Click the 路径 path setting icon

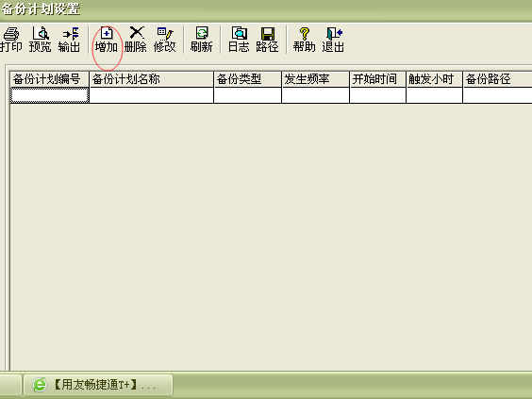pos(267,40)
